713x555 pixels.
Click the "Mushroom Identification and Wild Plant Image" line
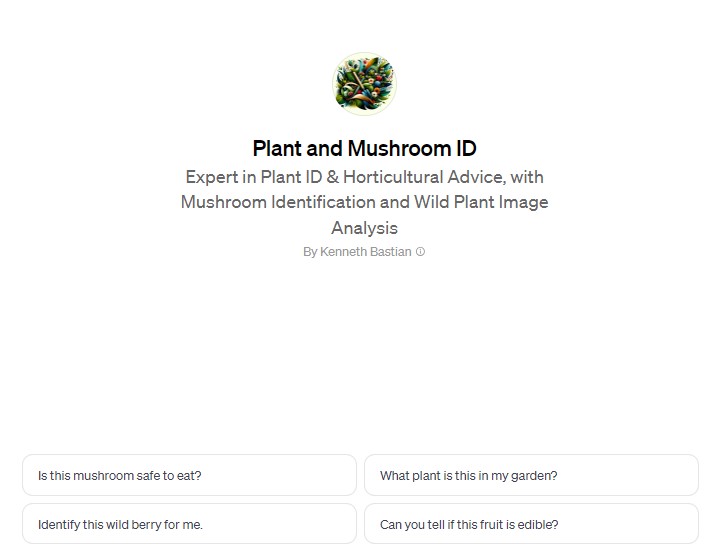(x=364, y=202)
